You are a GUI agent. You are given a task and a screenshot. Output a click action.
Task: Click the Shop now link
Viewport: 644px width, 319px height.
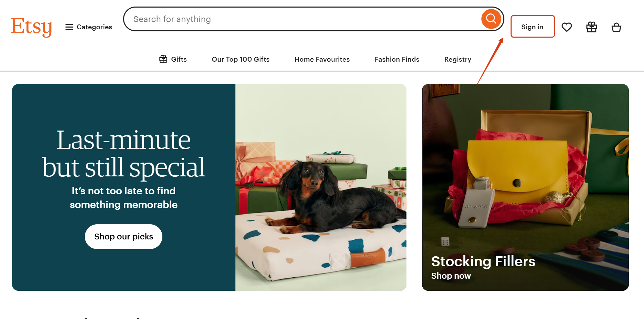pyautogui.click(x=451, y=276)
